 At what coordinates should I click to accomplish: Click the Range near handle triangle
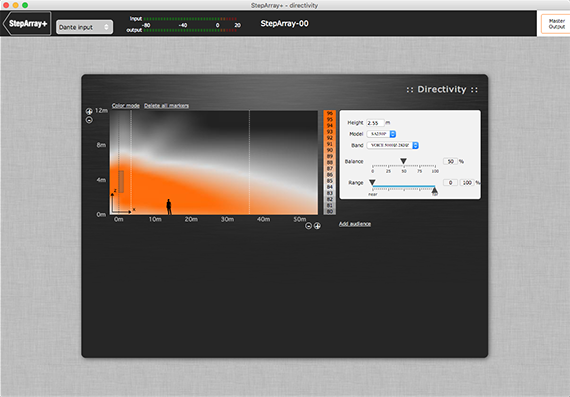click(372, 182)
